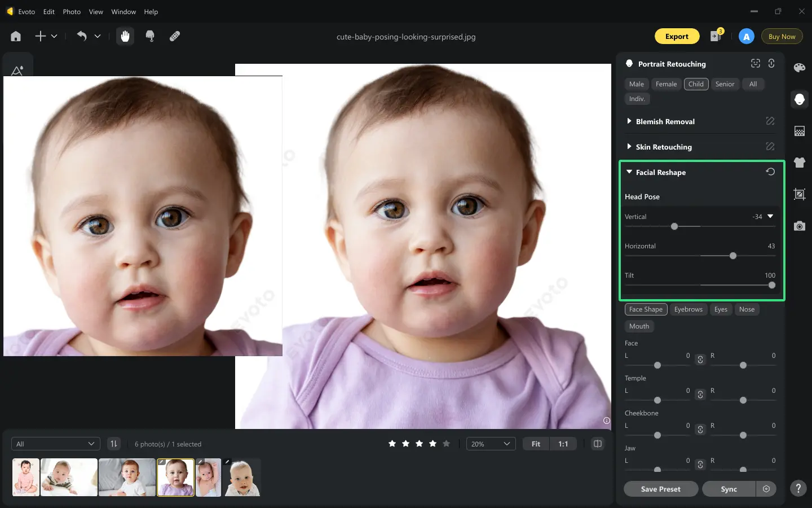This screenshot has height=508, width=812.
Task: Open the Vertical head pose value dropdown
Action: pyautogui.click(x=770, y=216)
